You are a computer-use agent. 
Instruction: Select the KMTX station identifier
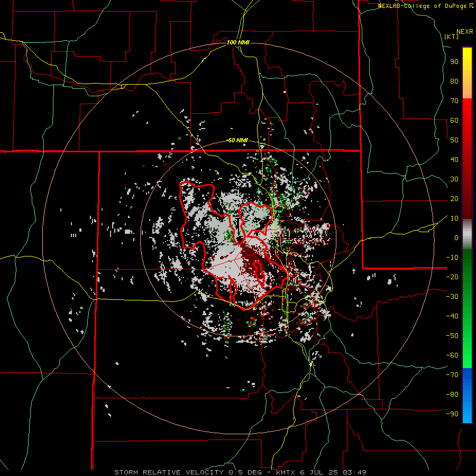[286, 472]
